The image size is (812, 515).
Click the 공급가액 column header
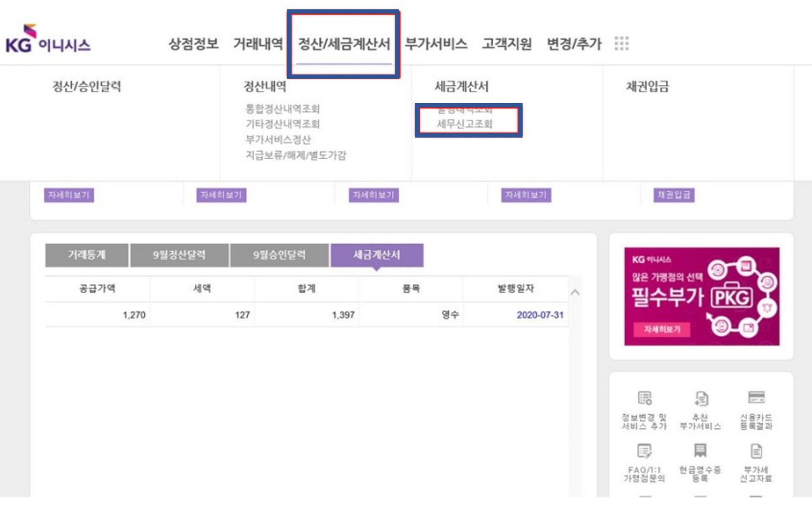point(97,288)
